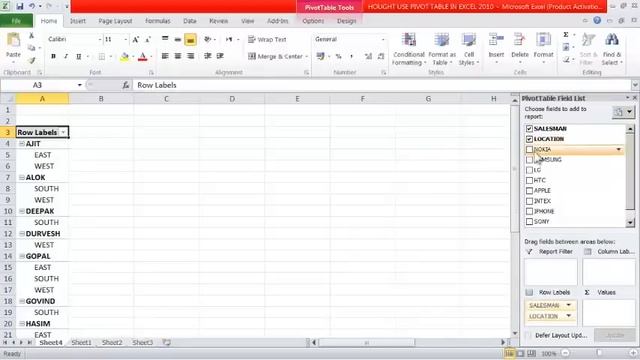Switch to the Data tab
Screen dimensions: 640x360
tap(189, 21)
